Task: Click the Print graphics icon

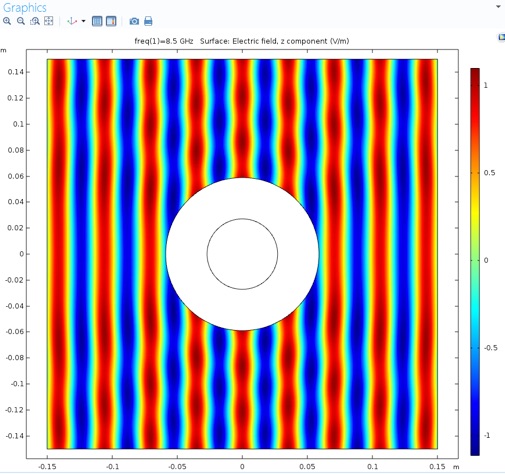Action: pos(148,21)
